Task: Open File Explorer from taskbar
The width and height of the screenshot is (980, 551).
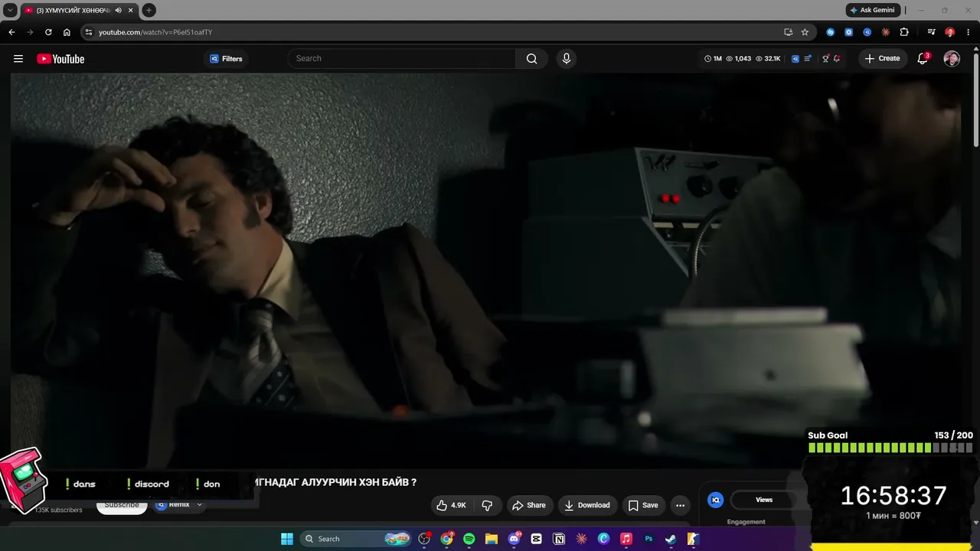Action: pyautogui.click(x=492, y=539)
